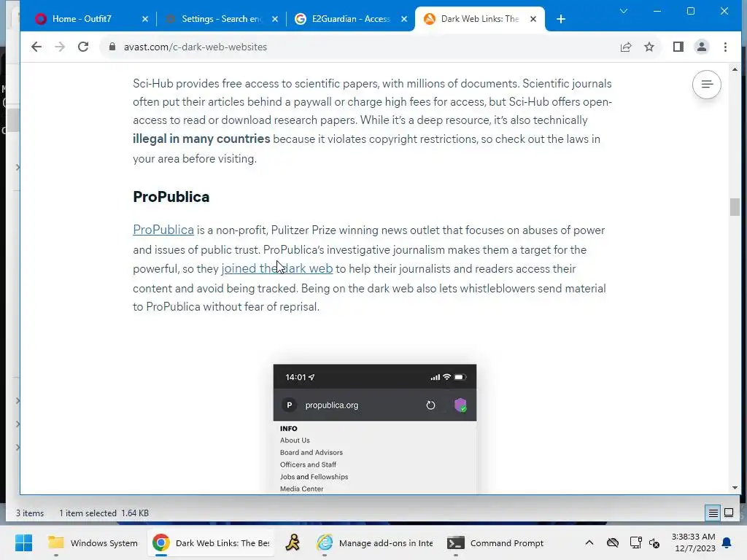Viewport: 747px width, 560px height.
Task: Open the clock showing 3:38:33 AM
Action: 693,542
